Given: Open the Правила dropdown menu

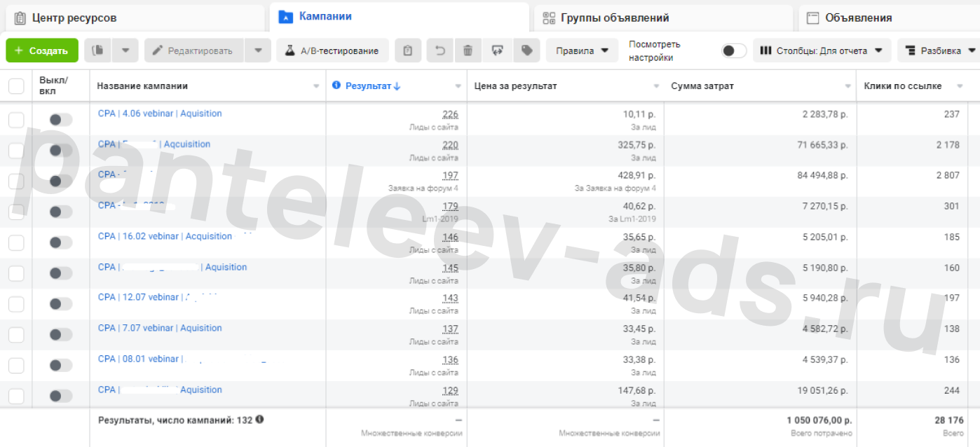Looking at the screenshot, I should (582, 50).
